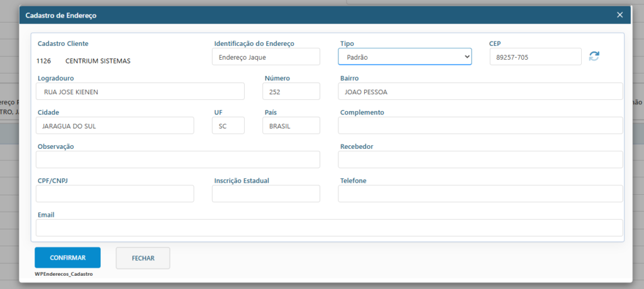Click the Bairro text field
The image size is (644, 289).
click(x=480, y=92)
